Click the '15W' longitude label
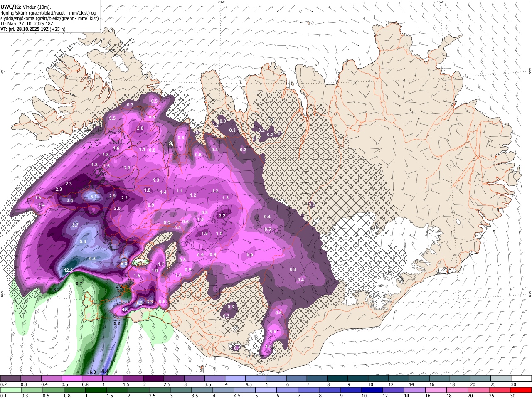The image size is (532, 399). (440, 2)
